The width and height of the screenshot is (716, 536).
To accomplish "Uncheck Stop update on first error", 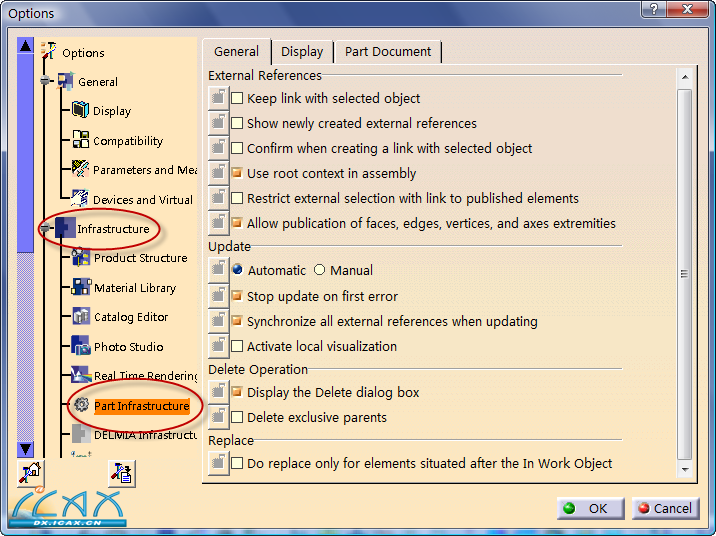I will click(x=237, y=296).
